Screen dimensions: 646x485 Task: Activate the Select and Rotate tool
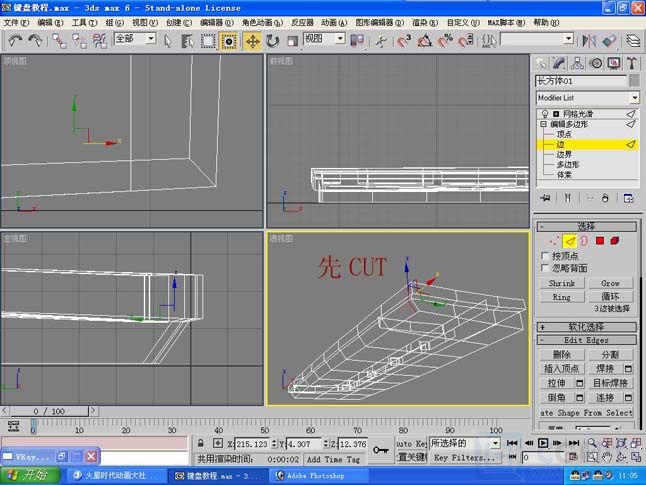click(272, 41)
